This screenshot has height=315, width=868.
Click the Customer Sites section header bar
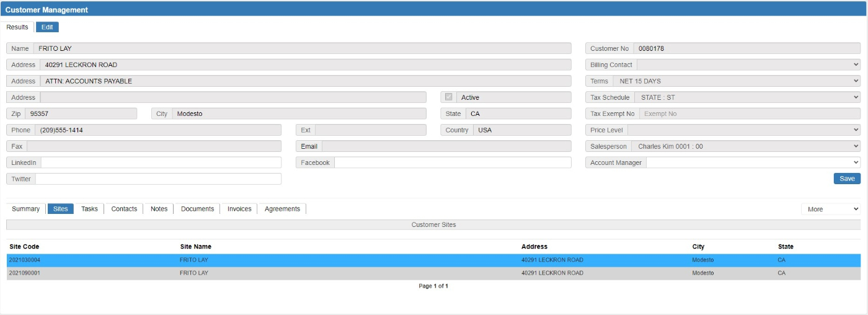pos(433,224)
